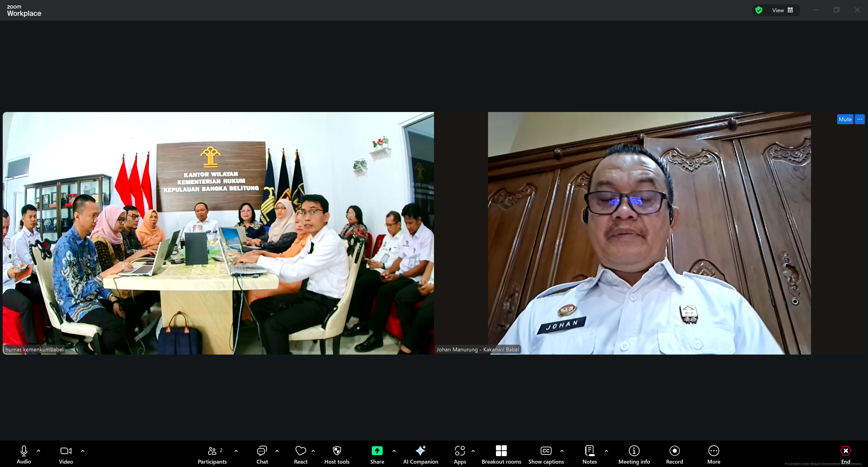Expand the Share options arrow
This screenshot has height=467, width=868.
pos(394,451)
